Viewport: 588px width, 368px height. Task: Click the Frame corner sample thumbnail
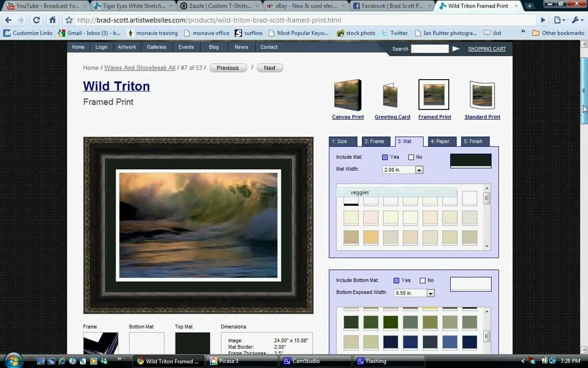coord(101,343)
